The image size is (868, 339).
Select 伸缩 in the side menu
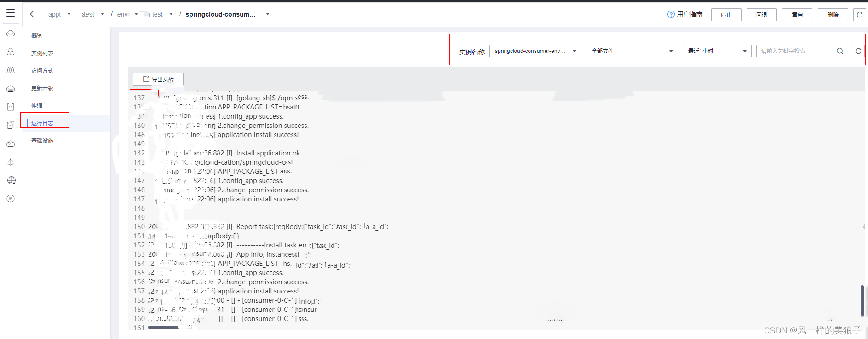point(37,106)
